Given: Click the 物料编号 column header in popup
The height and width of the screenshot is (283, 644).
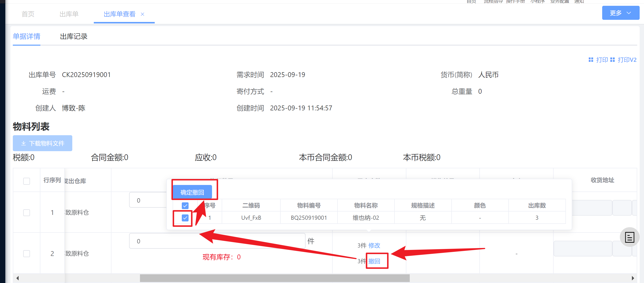Looking at the screenshot, I should pyautogui.click(x=309, y=205).
